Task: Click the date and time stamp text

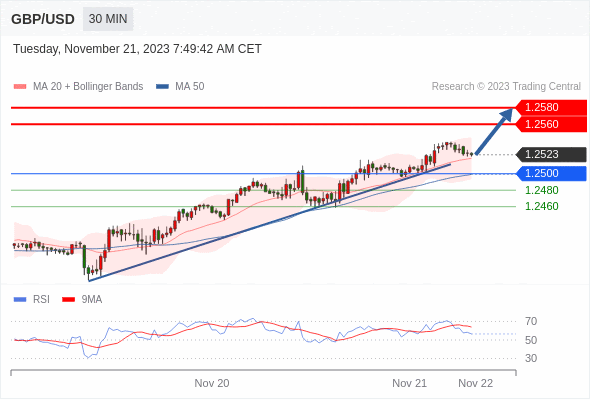Action: (x=137, y=49)
